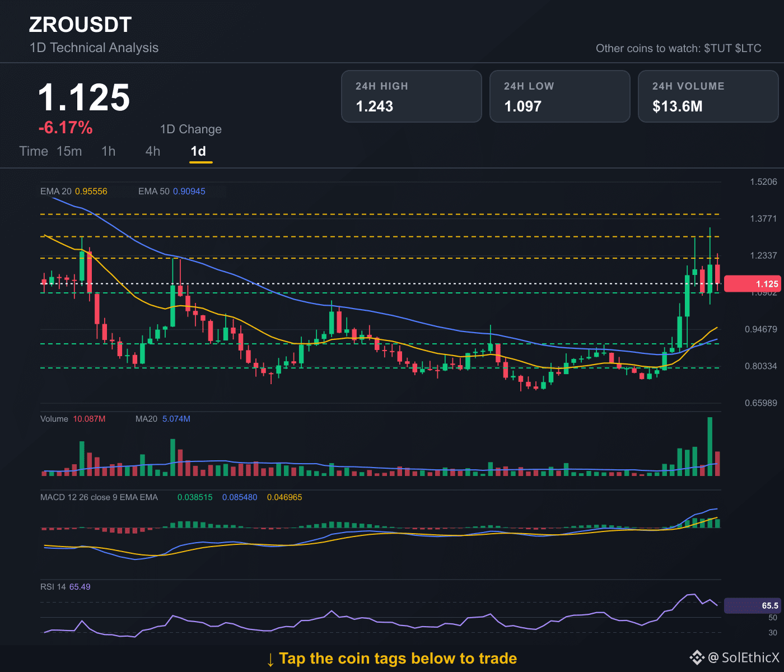Open the 24H LOW card
Screen dimensions: 784x672
[560, 96]
